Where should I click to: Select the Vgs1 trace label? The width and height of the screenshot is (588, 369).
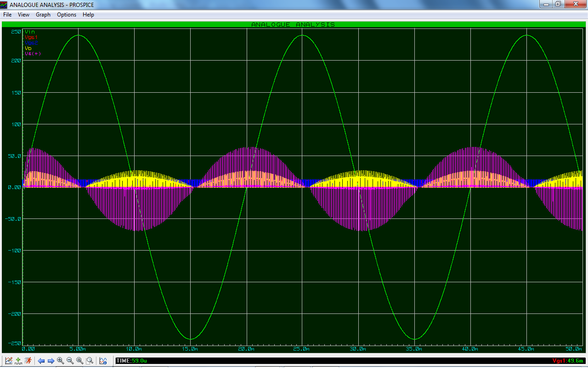31,37
